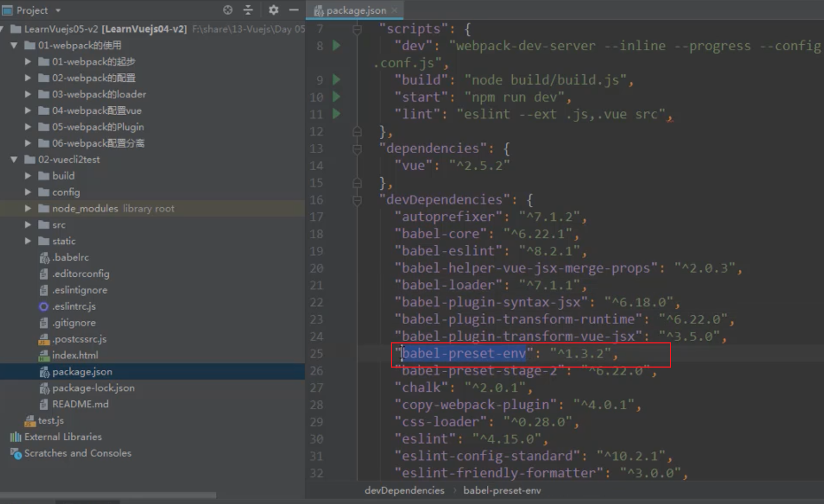Click the Scratches and Consoles icon
Viewport: 824px width, 504px height.
[x=16, y=453]
